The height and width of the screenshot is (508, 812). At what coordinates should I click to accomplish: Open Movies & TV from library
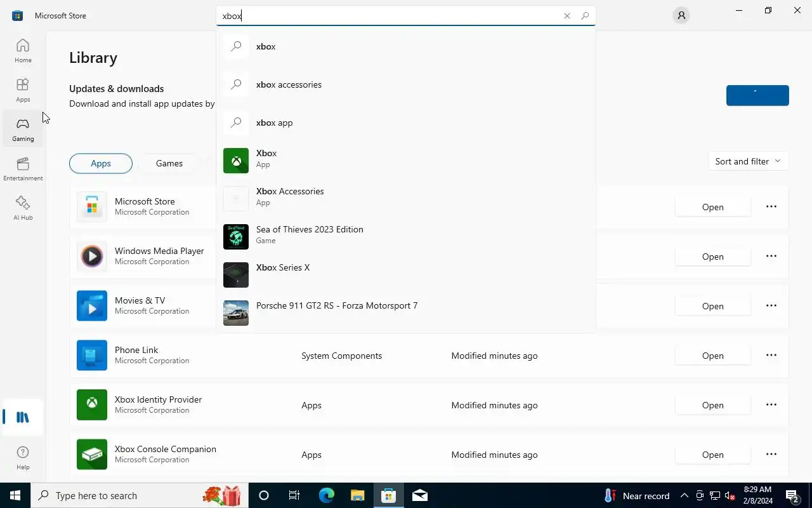click(x=712, y=306)
